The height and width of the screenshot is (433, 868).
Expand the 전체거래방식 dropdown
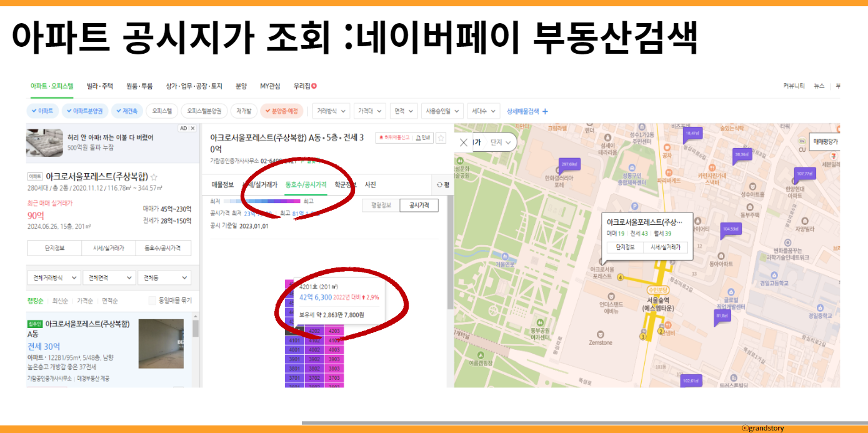click(54, 277)
